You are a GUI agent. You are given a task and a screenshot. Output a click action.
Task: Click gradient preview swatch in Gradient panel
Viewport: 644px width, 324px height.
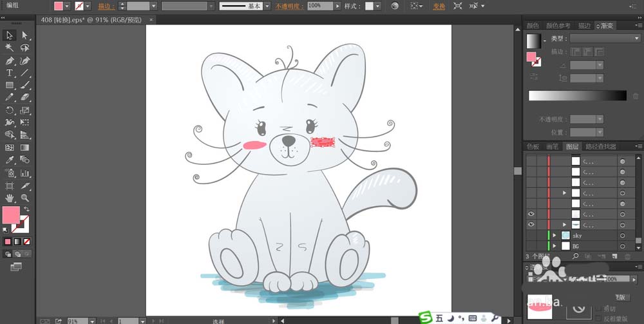(534, 41)
